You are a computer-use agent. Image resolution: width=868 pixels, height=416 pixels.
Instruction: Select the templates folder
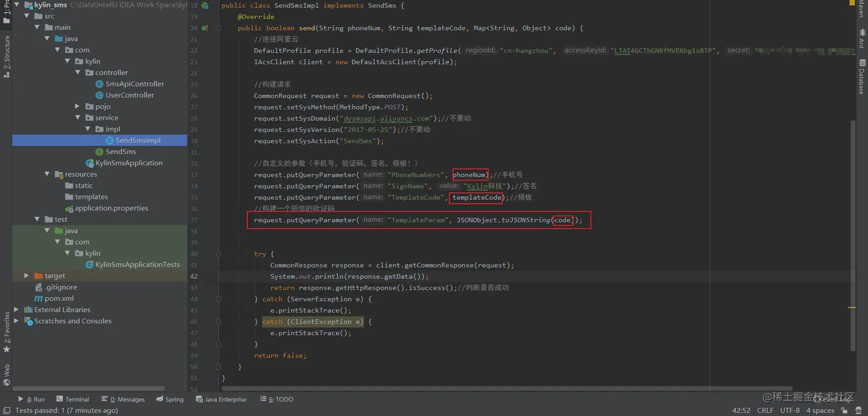coord(86,197)
